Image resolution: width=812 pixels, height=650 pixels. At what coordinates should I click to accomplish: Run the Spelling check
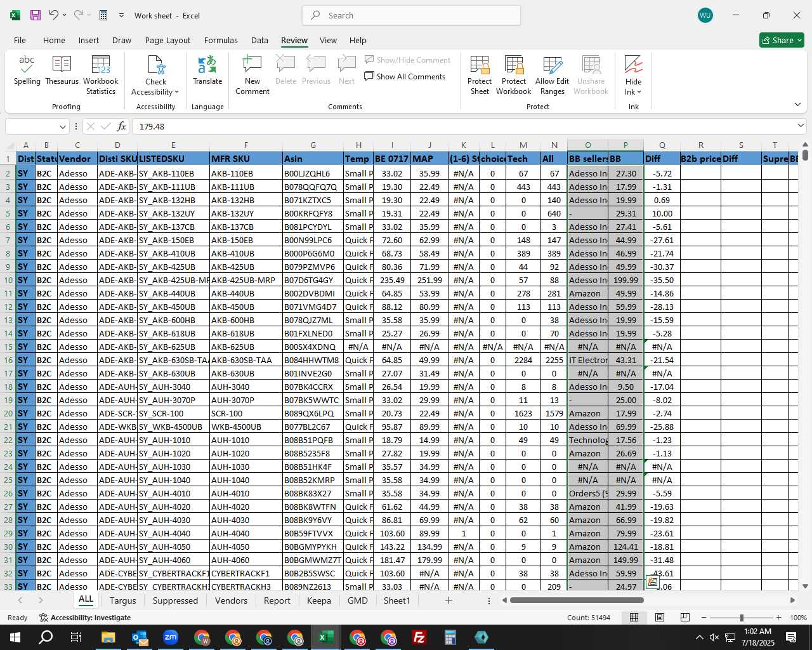click(x=27, y=70)
